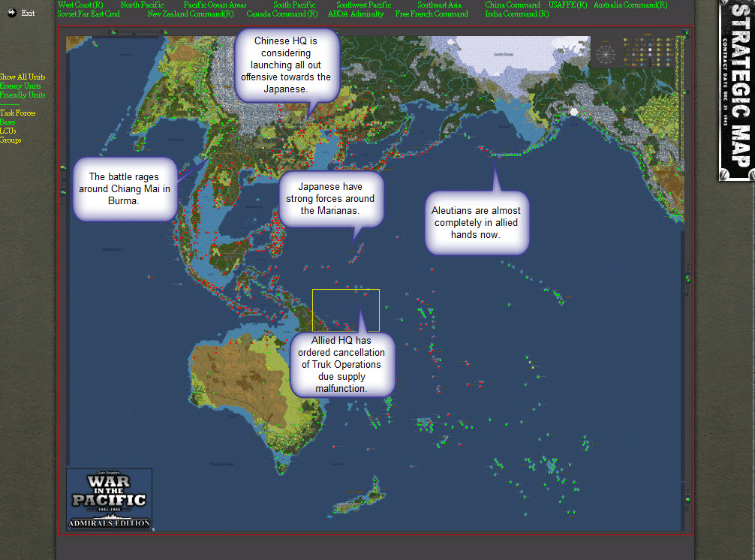Viewport: 755px width, 560px height.
Task: Toggle Enemy Units display
Action: (x=20, y=86)
